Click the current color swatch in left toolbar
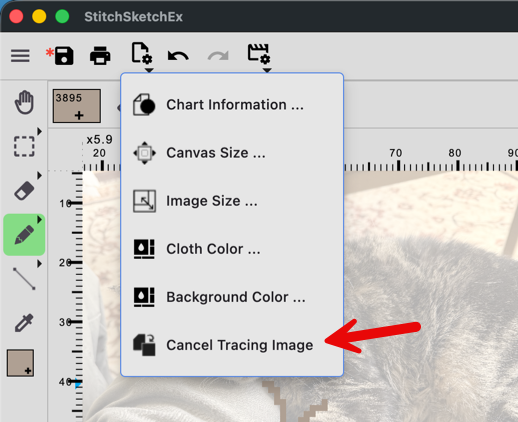Viewport: 518px width, 422px height. point(20,363)
